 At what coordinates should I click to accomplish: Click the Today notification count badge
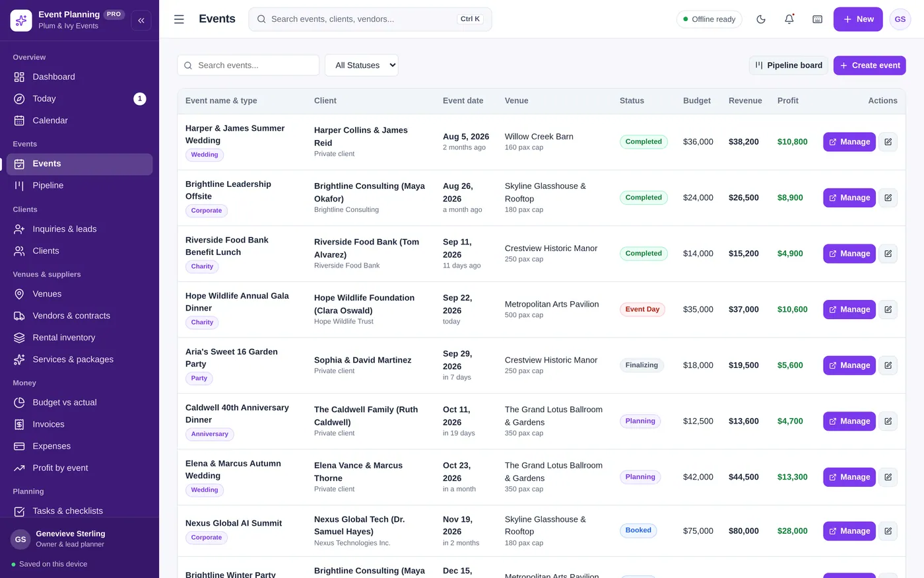(x=140, y=99)
